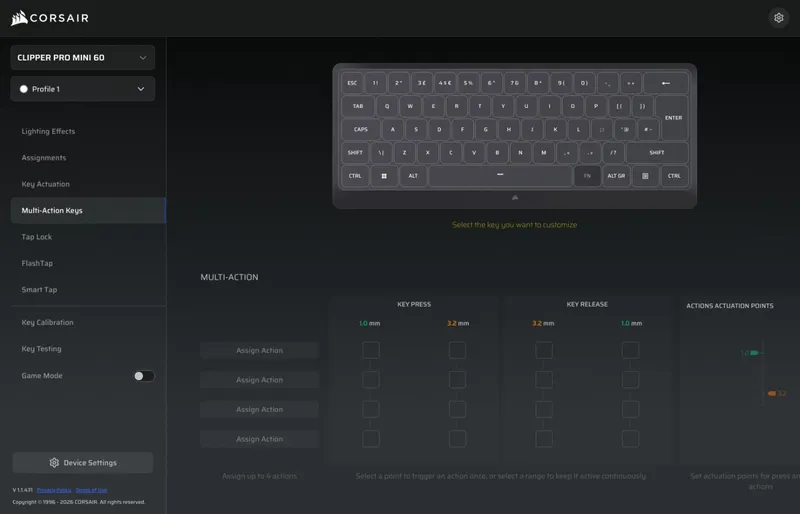Select the /? key on keyboard

[x=613, y=153]
